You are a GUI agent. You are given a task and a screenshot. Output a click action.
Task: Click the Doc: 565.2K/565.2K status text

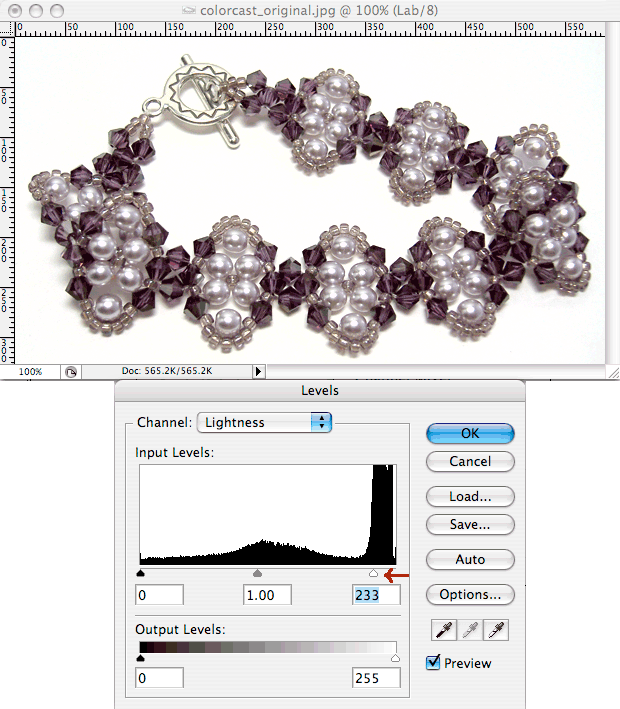coord(166,371)
